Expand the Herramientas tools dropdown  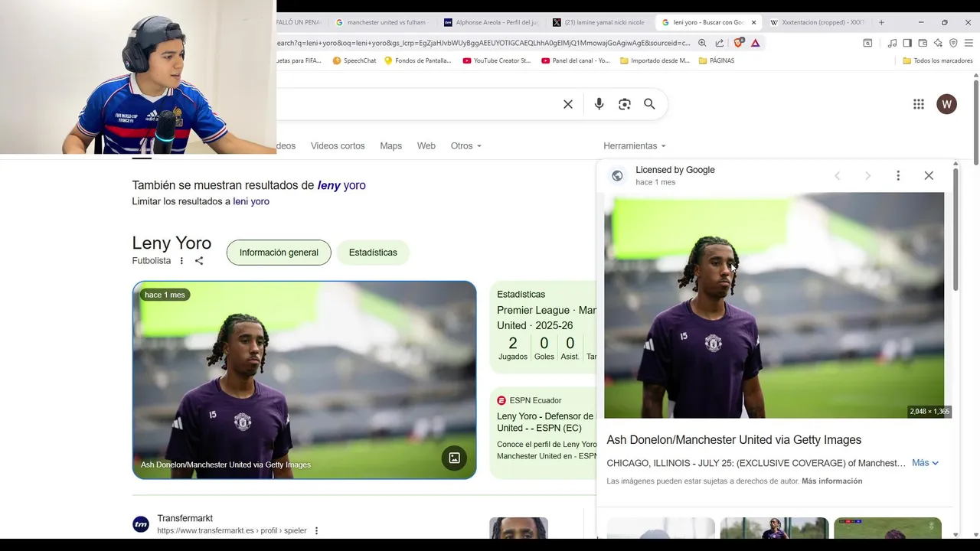635,145
